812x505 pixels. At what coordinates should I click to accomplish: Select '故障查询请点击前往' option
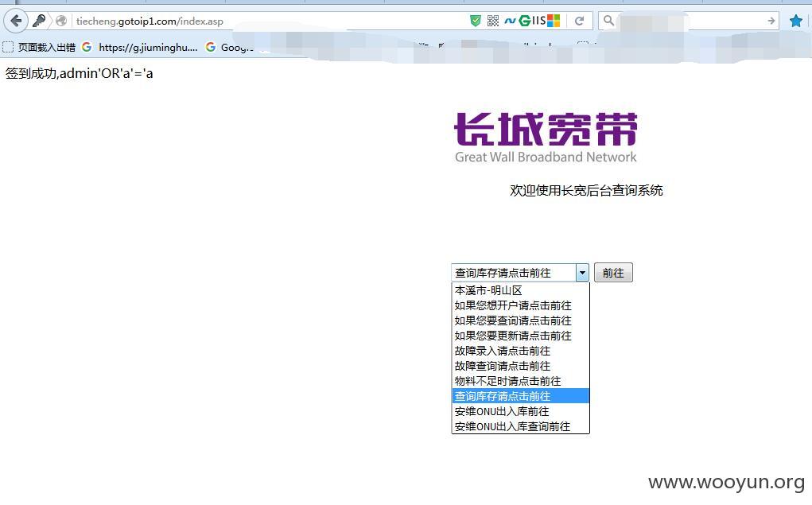(520, 366)
